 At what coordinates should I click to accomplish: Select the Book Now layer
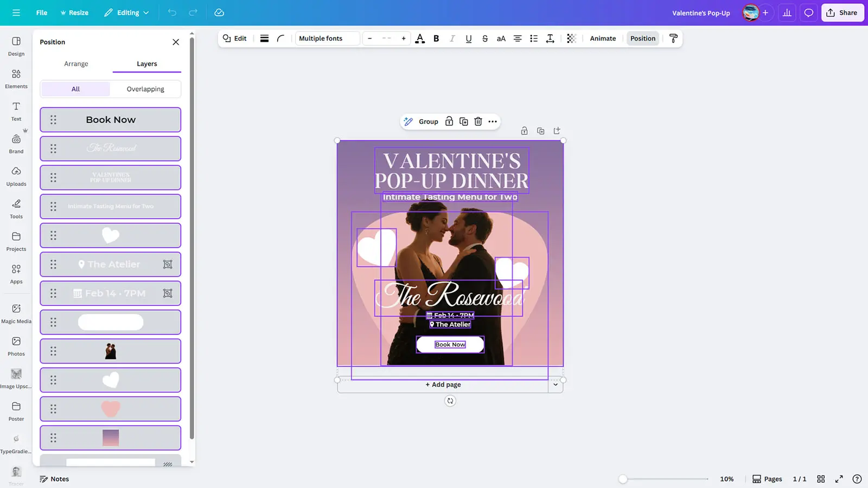click(x=111, y=120)
